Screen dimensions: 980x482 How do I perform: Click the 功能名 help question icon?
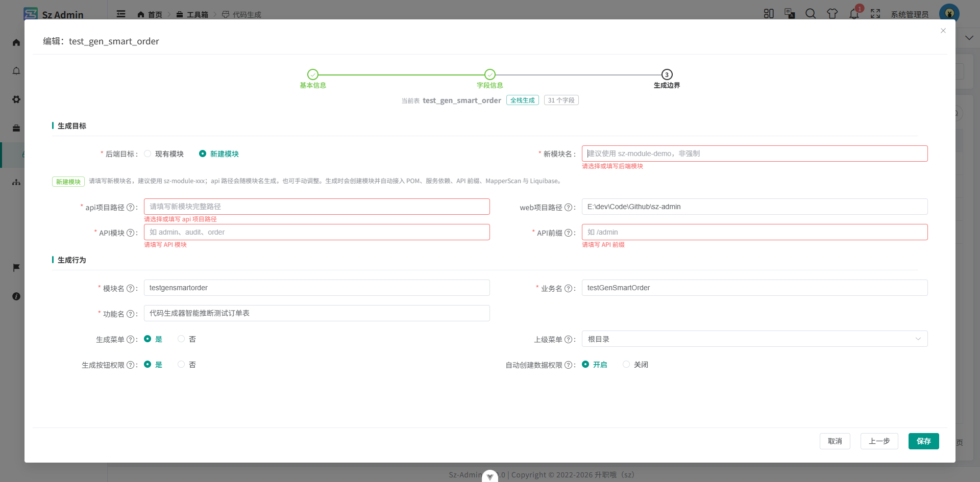(130, 314)
